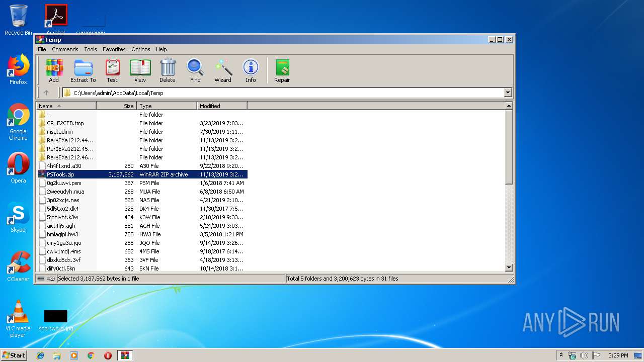Select file 4h4f1xnd.a30
Screen dimensions: 644x362
[x=142, y=166]
